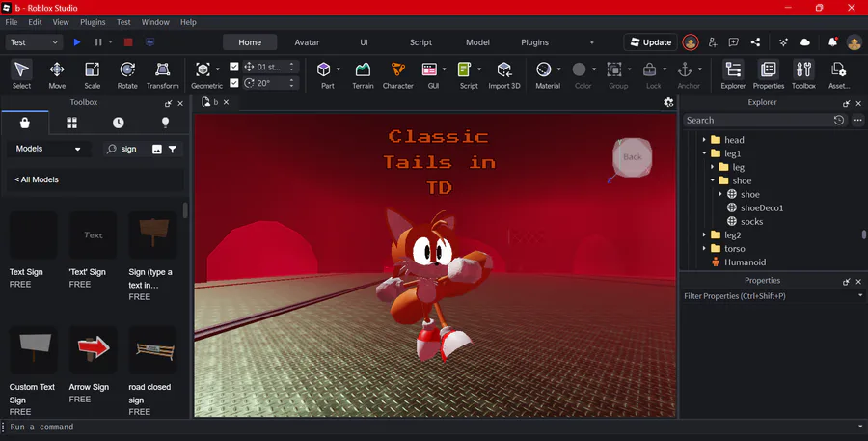Open the Terrain editor

pos(364,74)
